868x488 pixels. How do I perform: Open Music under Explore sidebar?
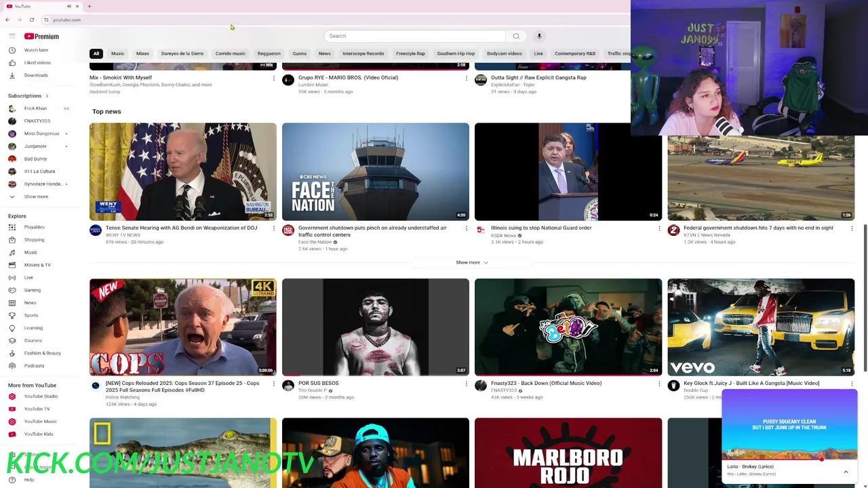tap(31, 252)
